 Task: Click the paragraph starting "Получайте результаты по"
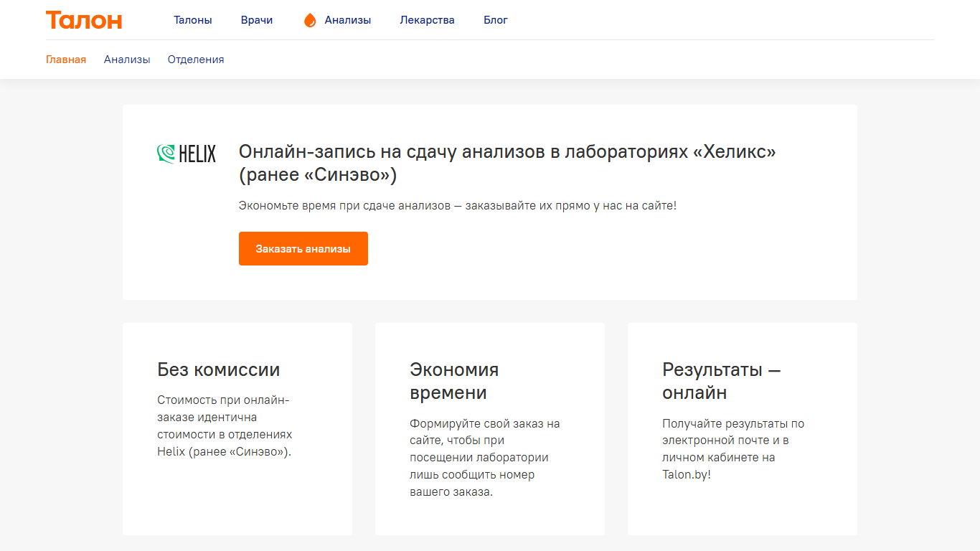[733, 449]
